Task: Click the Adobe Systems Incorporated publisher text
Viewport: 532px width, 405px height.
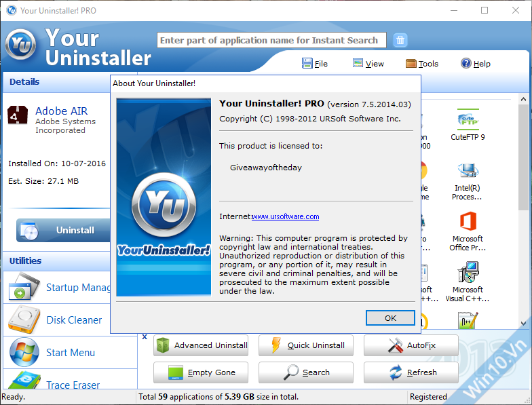Action: (x=65, y=126)
